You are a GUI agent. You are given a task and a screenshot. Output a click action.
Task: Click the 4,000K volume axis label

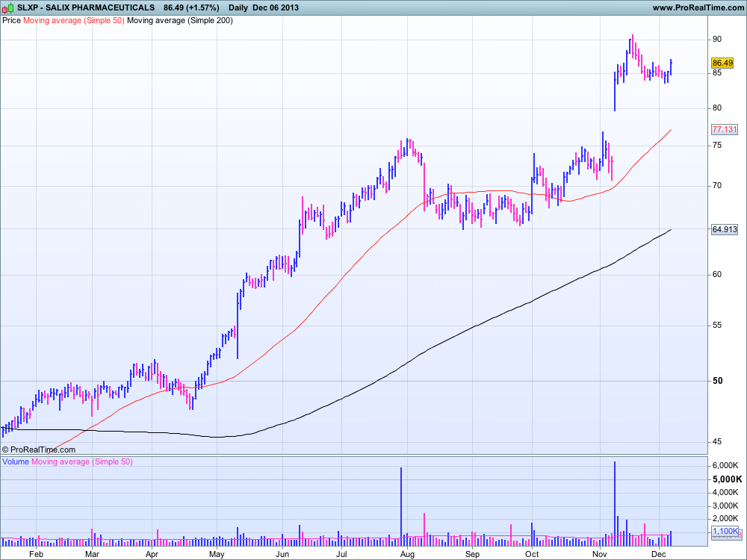click(725, 492)
